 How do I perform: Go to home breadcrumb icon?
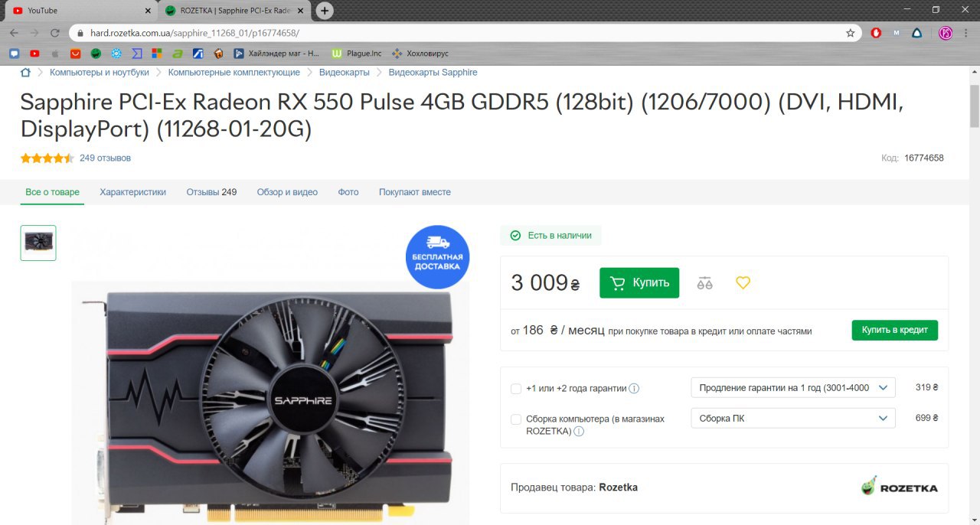(25, 72)
